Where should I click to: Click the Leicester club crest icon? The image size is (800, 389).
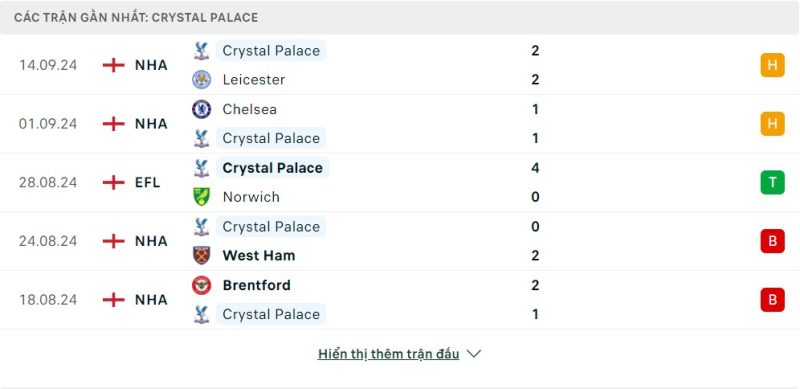click(202, 80)
